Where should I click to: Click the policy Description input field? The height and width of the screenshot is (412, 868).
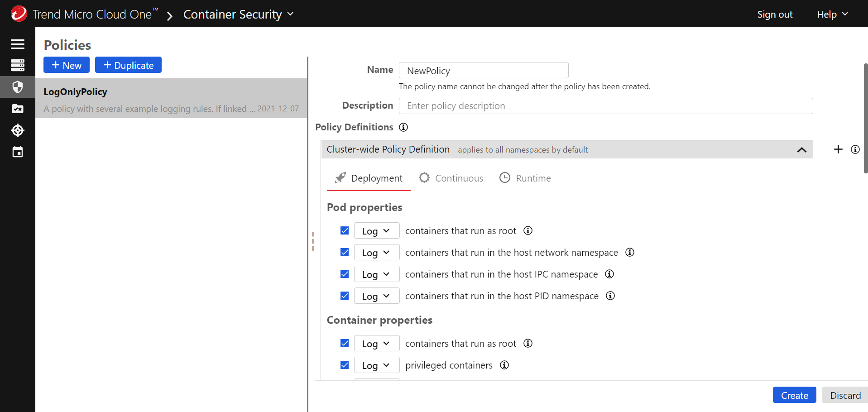(605, 106)
